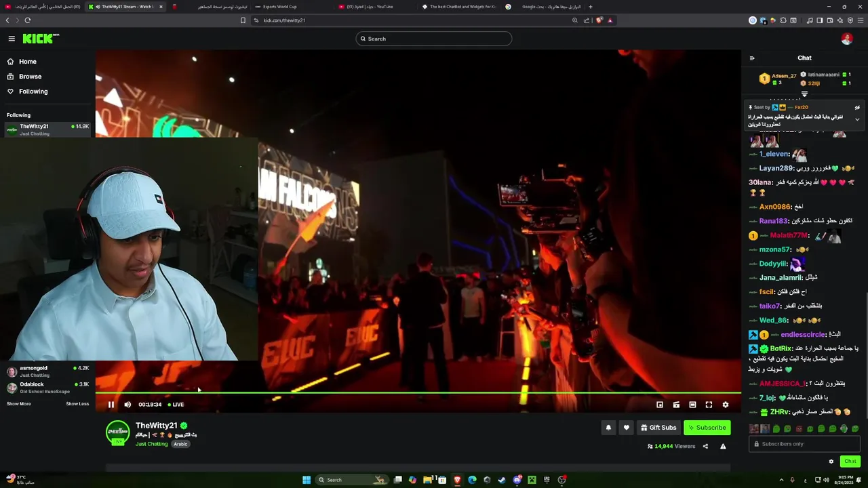Share the stream via share icon
Image resolution: width=868 pixels, height=488 pixels.
(705, 447)
